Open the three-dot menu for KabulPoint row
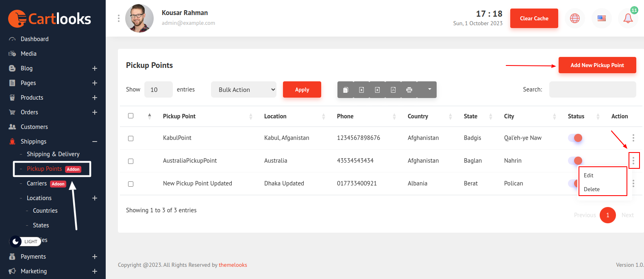The width and height of the screenshot is (644, 279). pos(633,138)
